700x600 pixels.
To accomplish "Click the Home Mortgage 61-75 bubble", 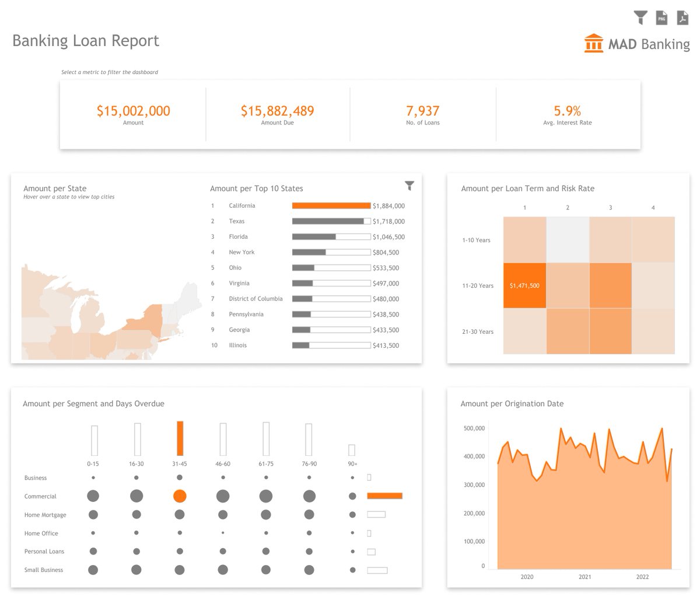I will 266,515.
